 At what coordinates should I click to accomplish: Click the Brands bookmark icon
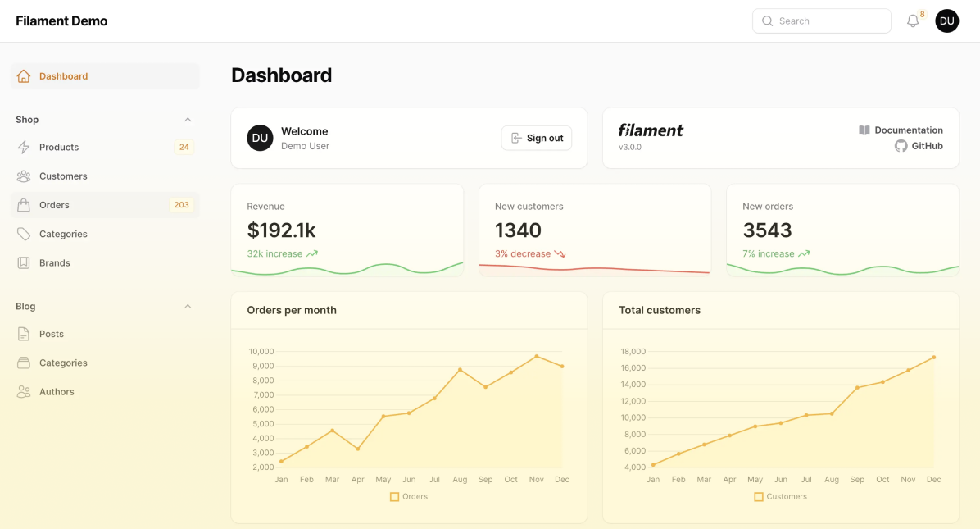(x=24, y=263)
